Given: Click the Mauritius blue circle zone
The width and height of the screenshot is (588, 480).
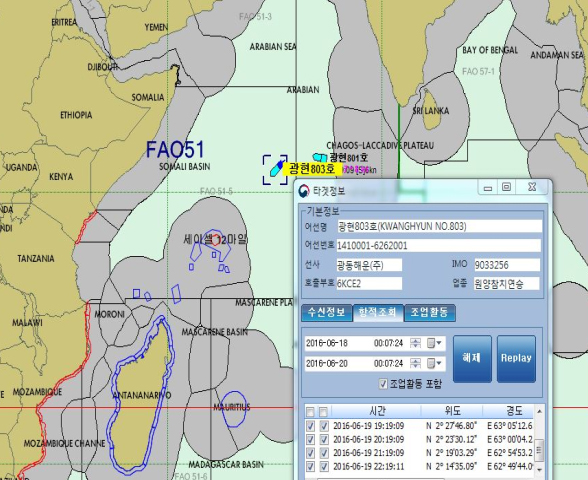Looking at the screenshot, I should (x=232, y=409).
